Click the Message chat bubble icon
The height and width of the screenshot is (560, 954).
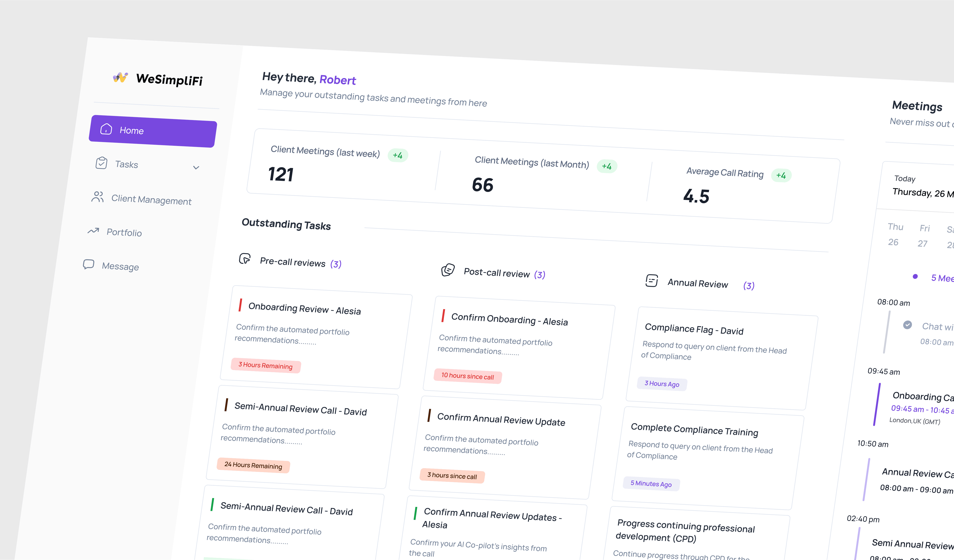coord(89,264)
